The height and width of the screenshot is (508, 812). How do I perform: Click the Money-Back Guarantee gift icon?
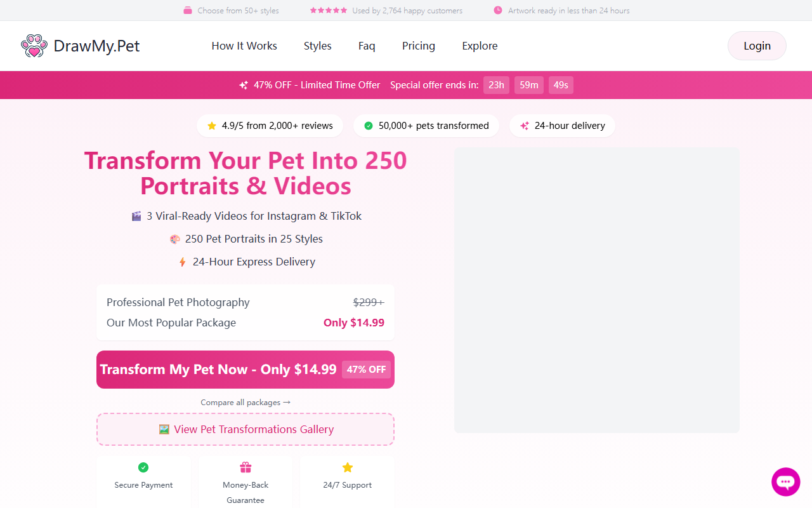coord(246,467)
